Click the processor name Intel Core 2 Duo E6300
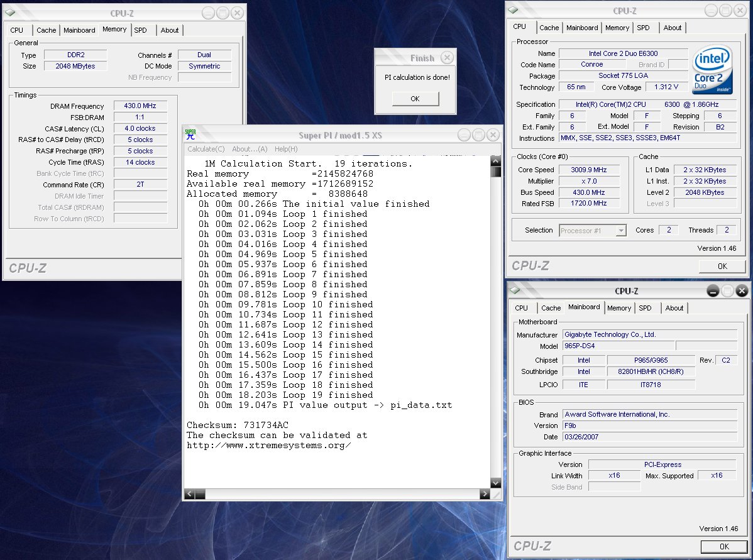The width and height of the screenshot is (753, 560). [624, 53]
